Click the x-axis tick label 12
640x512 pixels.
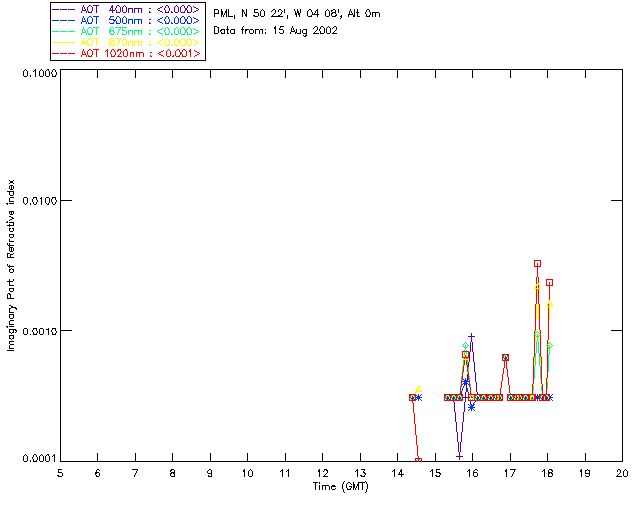[322, 473]
